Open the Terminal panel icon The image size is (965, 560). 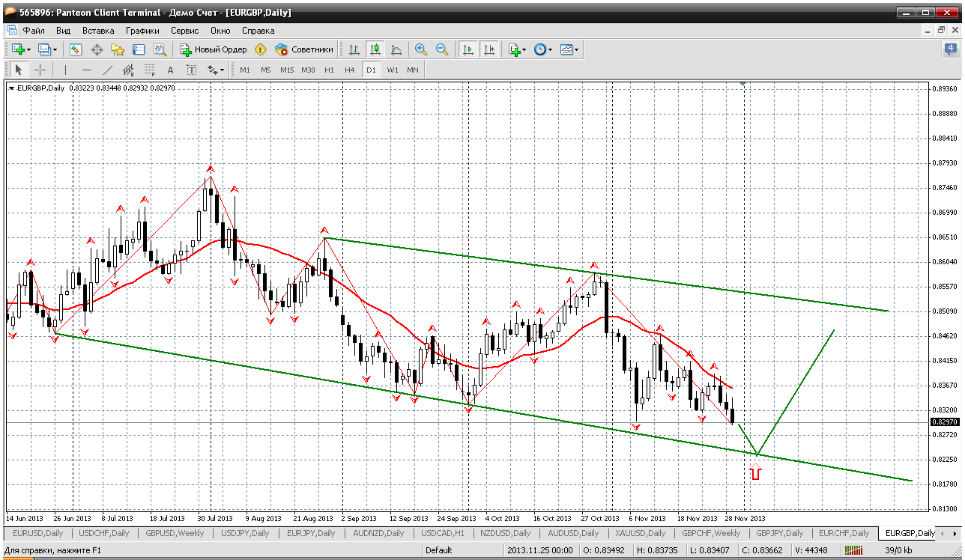click(139, 49)
